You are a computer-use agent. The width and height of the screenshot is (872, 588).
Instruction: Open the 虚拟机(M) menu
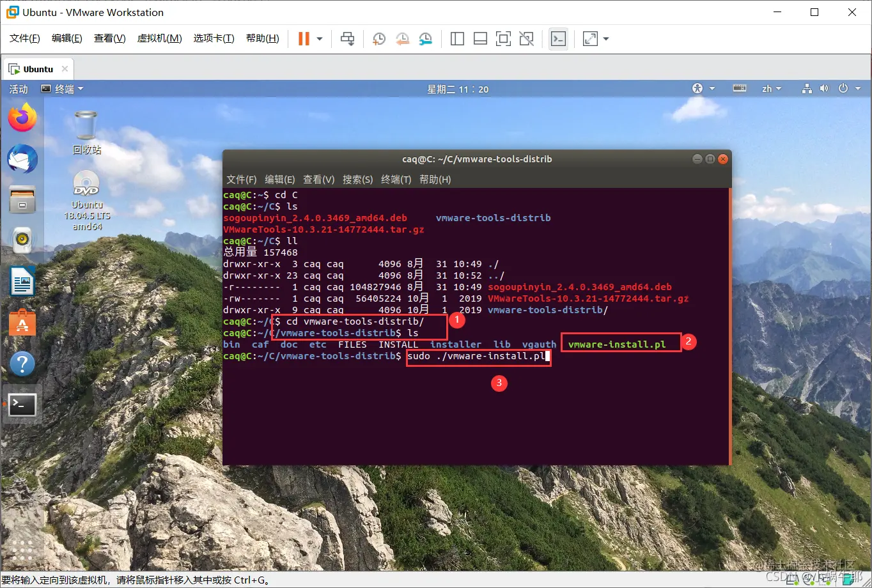tap(159, 38)
